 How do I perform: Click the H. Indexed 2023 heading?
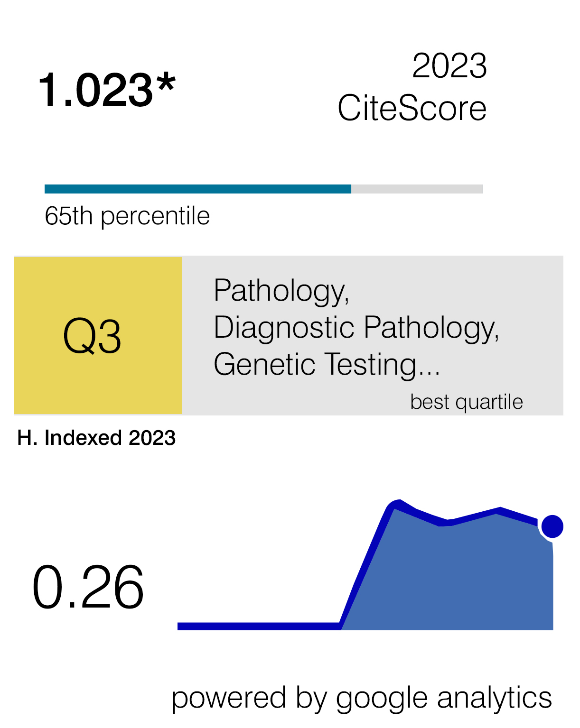point(96,438)
